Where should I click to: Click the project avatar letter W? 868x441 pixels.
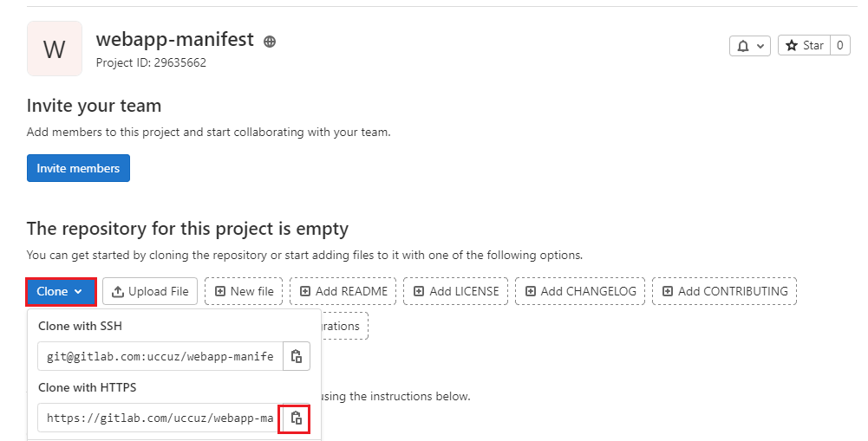tap(55, 49)
